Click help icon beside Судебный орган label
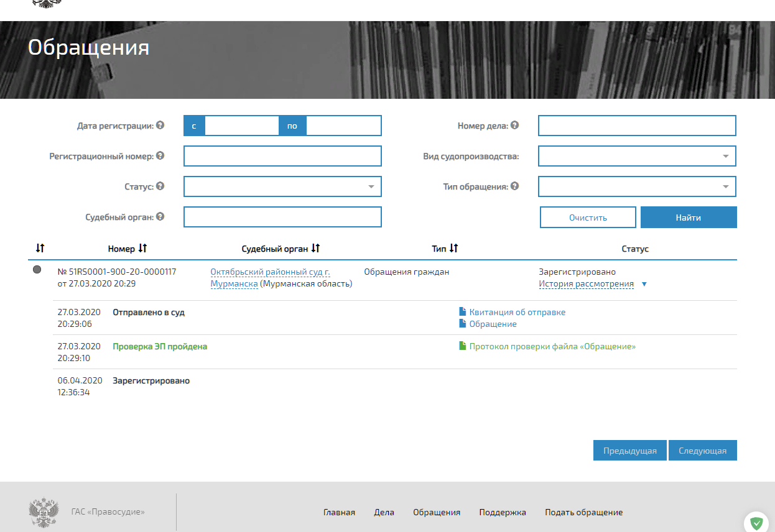Screen dimensions: 775x532 click(160, 216)
